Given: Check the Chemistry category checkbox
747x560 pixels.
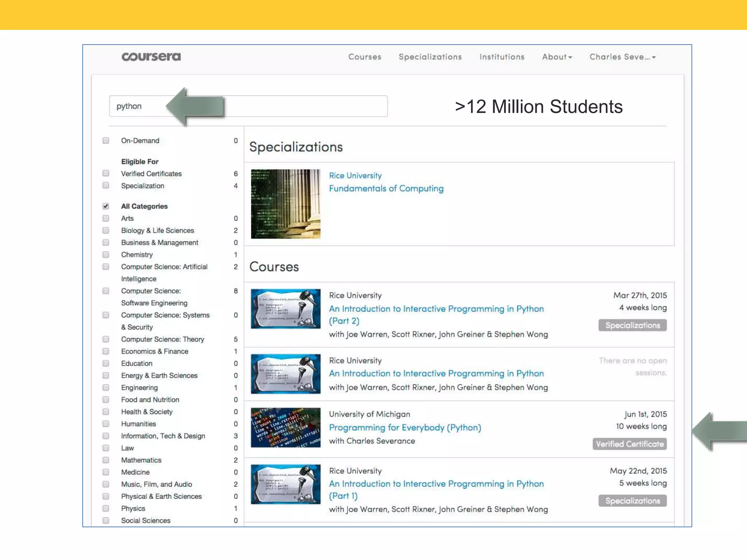Looking at the screenshot, I should (x=106, y=254).
